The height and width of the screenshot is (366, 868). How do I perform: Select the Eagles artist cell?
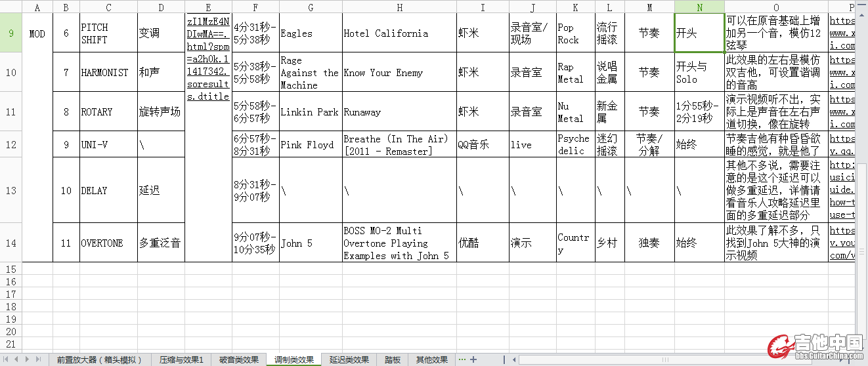pyautogui.click(x=311, y=33)
